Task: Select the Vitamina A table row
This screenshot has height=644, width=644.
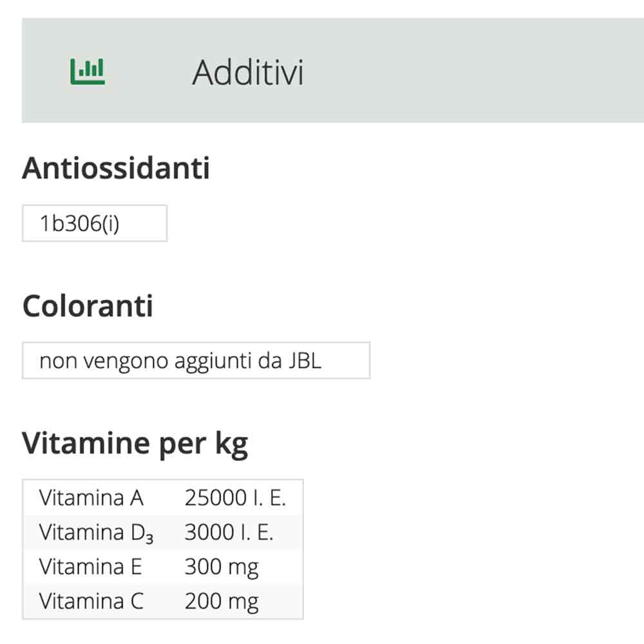Action: tap(93, 497)
